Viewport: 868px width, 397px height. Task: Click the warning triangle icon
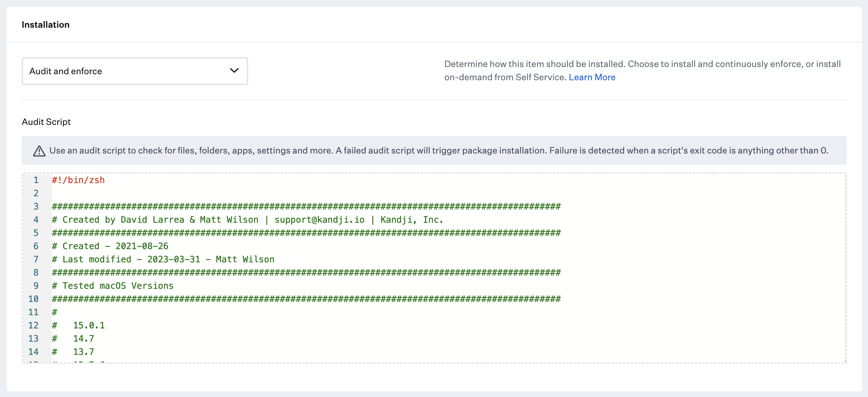pyautogui.click(x=39, y=151)
